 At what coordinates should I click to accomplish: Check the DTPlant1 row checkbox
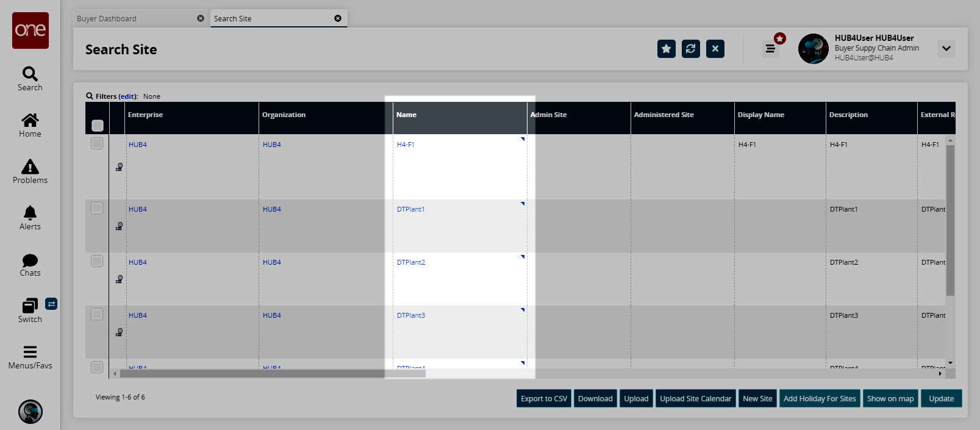tap(97, 208)
